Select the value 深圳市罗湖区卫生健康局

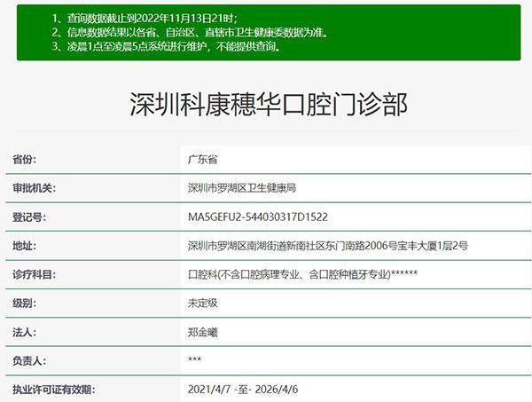tap(242, 188)
